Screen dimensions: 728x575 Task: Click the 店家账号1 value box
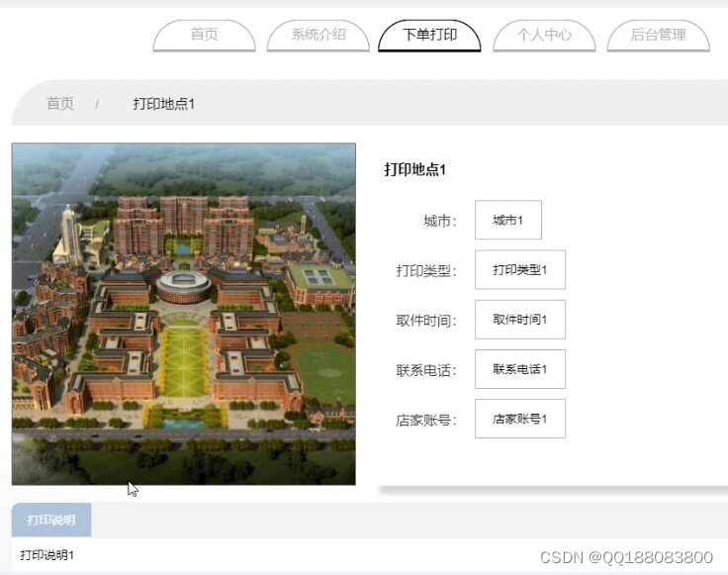click(520, 419)
